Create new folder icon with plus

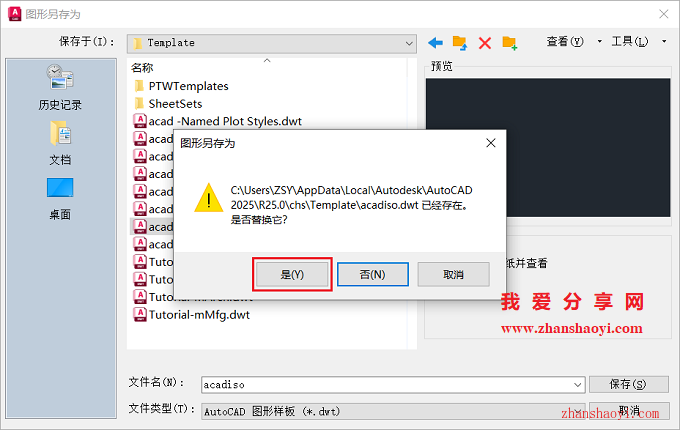(510, 43)
